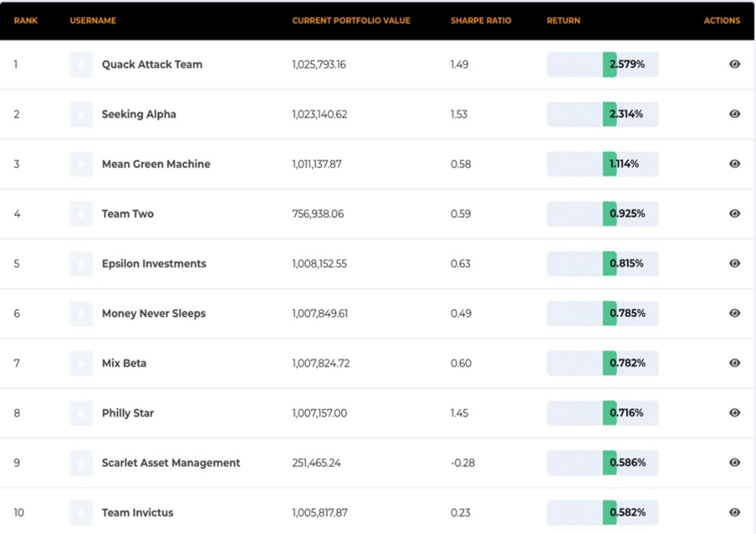
Task: Click the SHARPE RATIO column header
Action: (x=481, y=20)
